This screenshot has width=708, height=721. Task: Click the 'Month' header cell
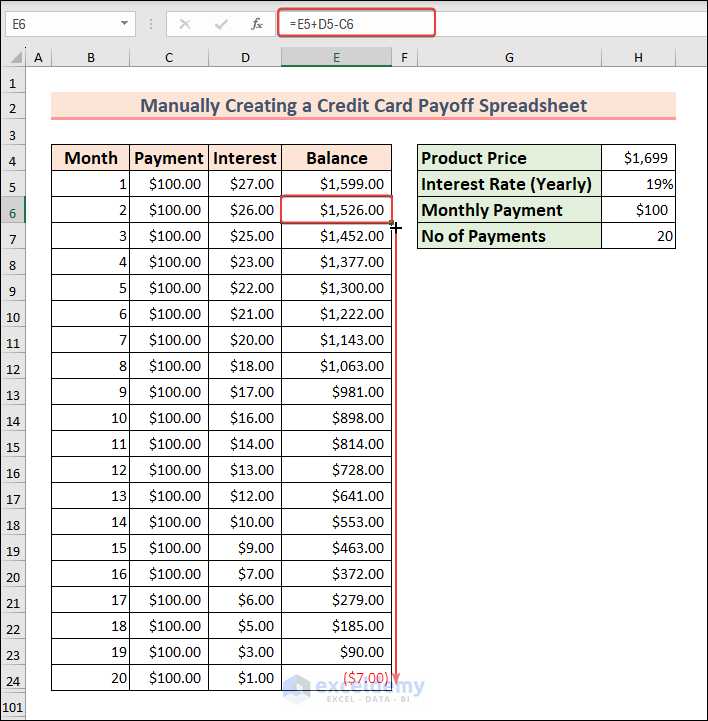(x=91, y=158)
